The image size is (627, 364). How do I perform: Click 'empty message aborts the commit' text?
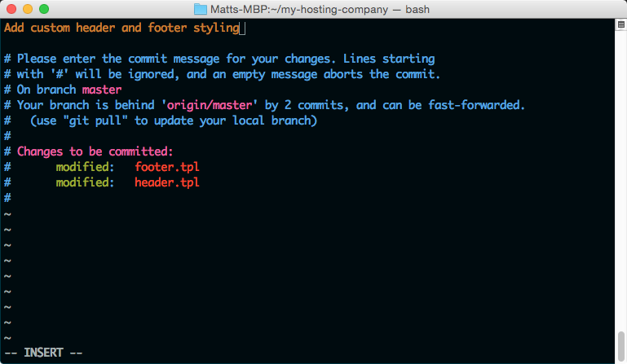point(336,74)
